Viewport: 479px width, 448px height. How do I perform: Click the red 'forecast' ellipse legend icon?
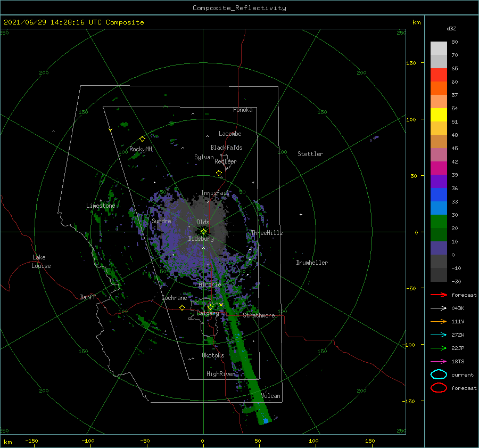click(x=439, y=388)
